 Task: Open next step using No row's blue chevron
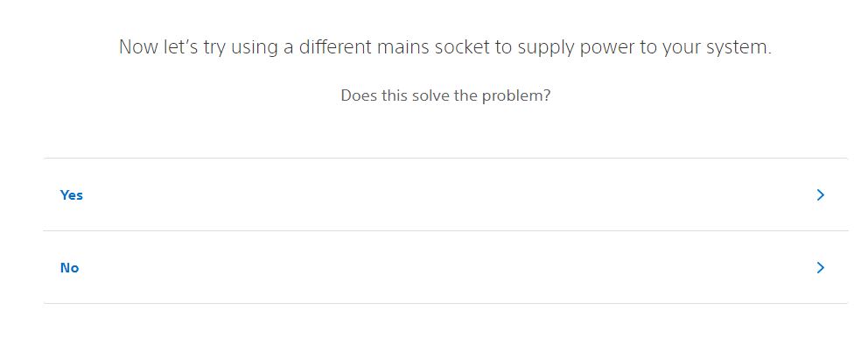821,267
